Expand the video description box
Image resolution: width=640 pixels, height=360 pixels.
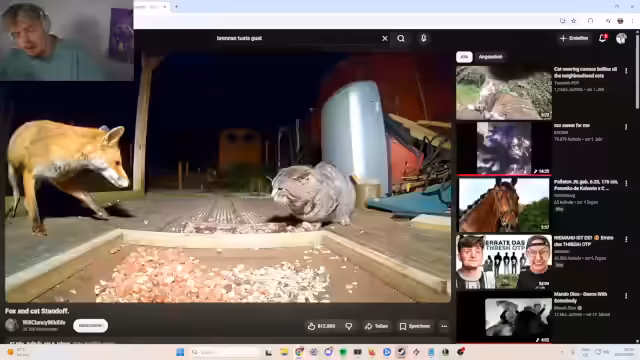pyautogui.click(x=228, y=341)
